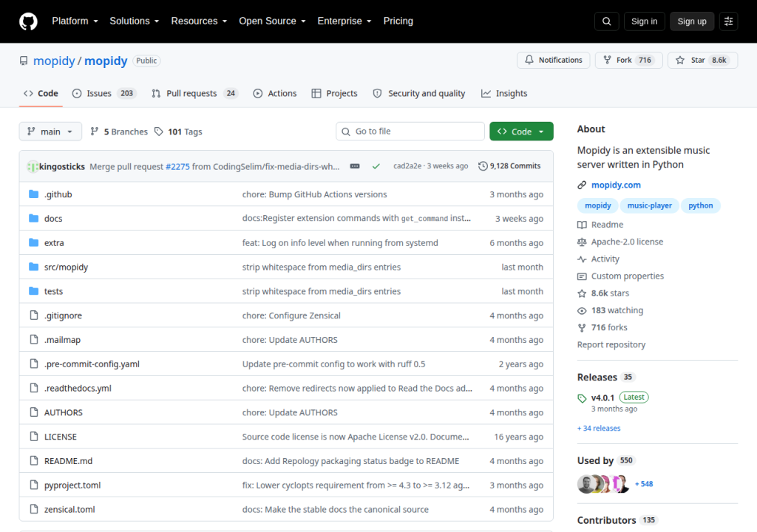Open the appearance settings icon beside Sign up

[x=728, y=21]
